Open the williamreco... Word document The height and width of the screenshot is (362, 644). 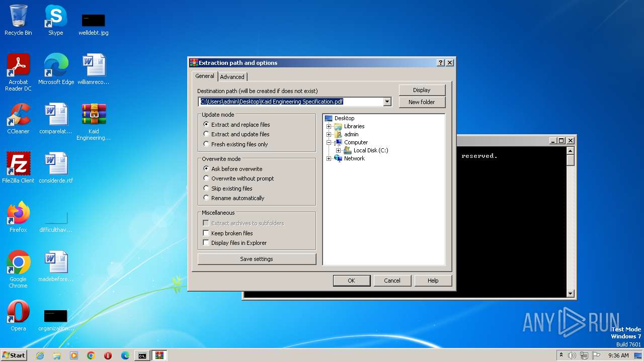coord(94,69)
